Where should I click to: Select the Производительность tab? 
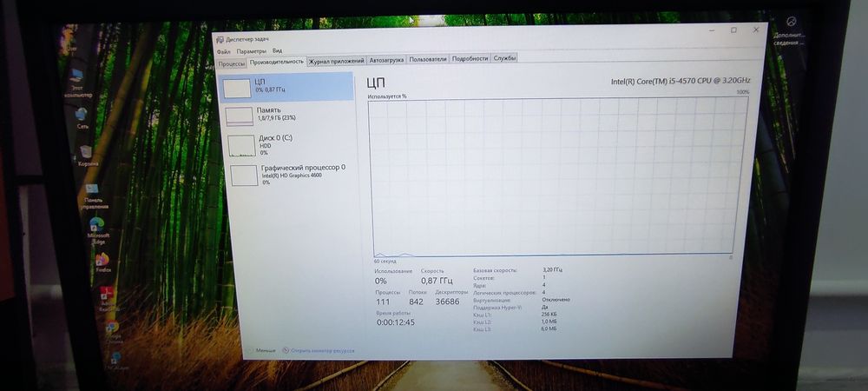[x=277, y=62]
